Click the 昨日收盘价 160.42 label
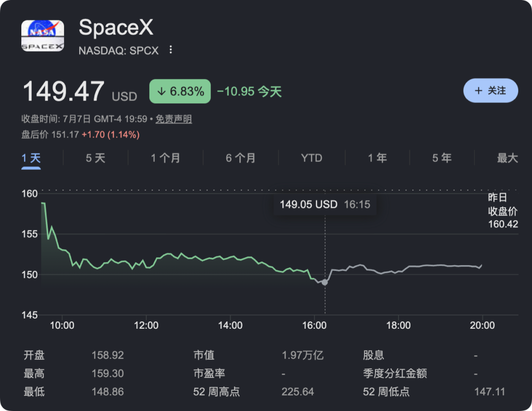 pos(503,211)
